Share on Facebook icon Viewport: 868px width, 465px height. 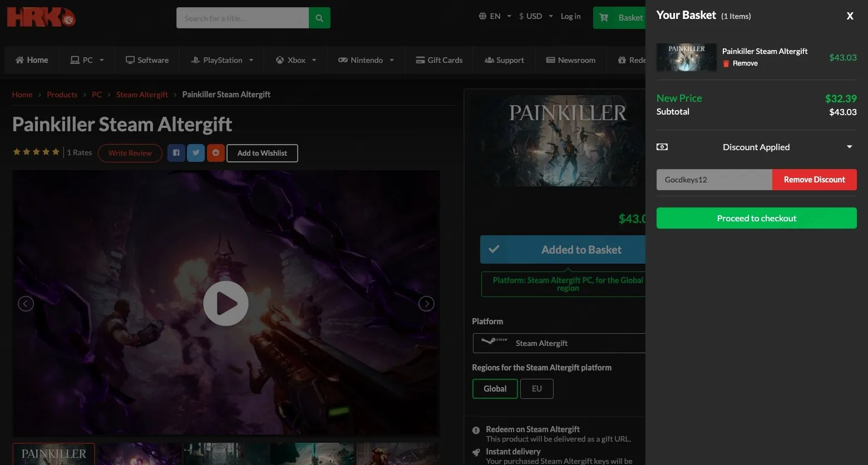coord(176,153)
